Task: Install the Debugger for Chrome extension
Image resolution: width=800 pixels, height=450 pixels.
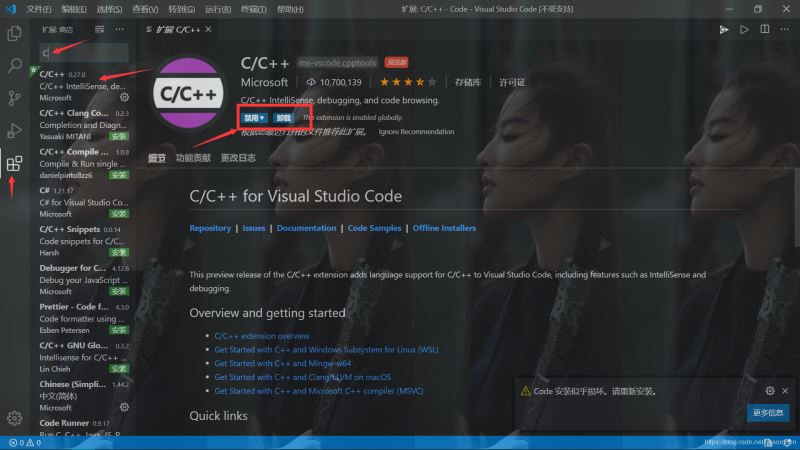Action: click(x=119, y=291)
